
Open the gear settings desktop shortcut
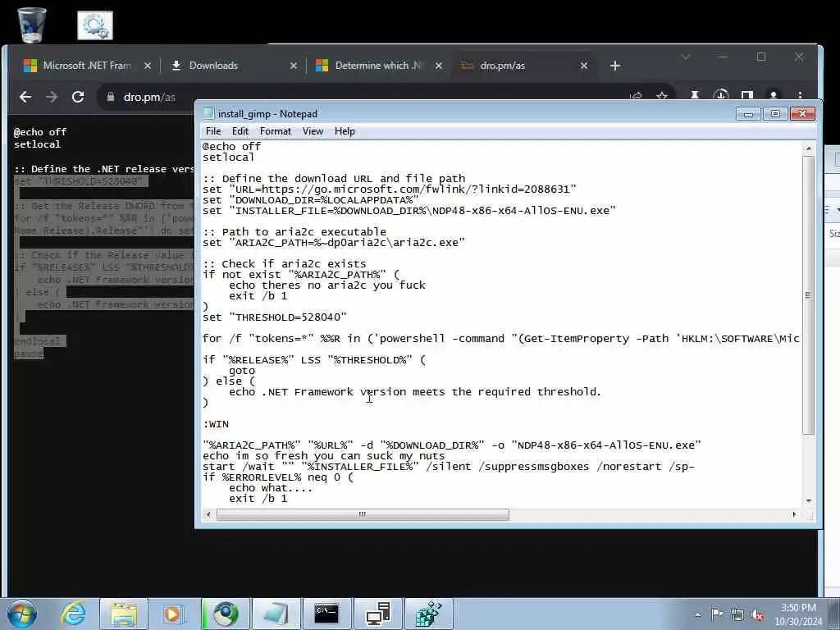point(95,25)
